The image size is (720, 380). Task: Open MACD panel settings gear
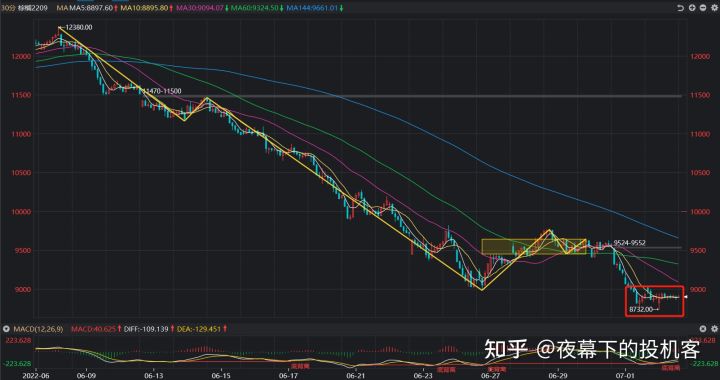tap(714, 329)
